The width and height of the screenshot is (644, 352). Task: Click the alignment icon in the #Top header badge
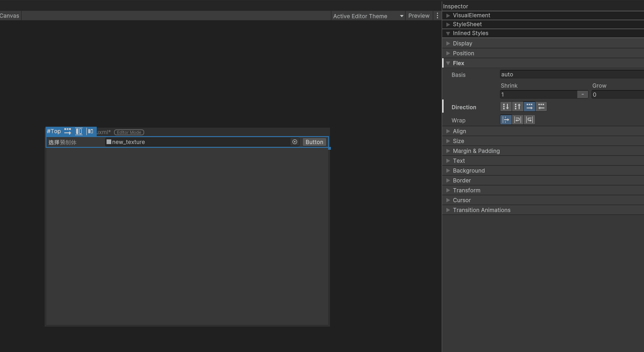79,131
